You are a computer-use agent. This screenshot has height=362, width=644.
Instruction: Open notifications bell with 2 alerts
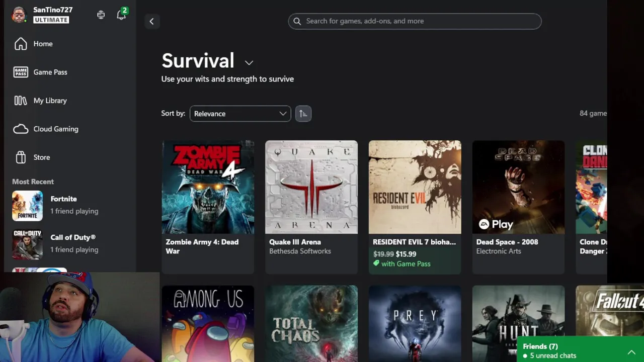tap(121, 15)
